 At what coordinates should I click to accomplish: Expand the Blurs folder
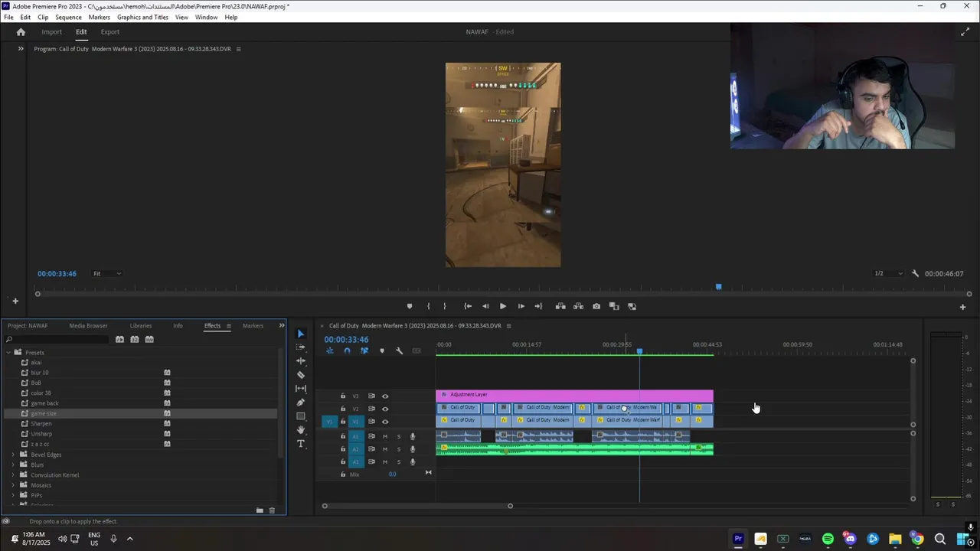click(13, 465)
